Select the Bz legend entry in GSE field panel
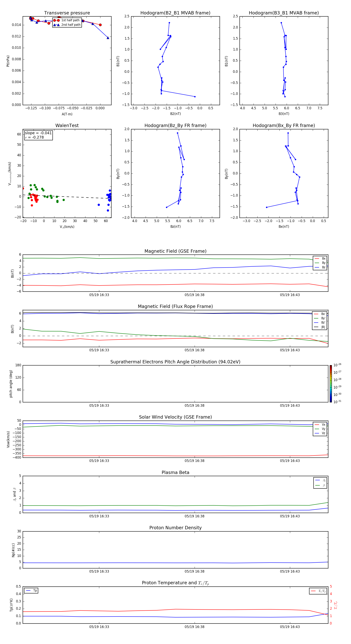This screenshot has width=351, height=644. pyautogui.click(x=320, y=268)
